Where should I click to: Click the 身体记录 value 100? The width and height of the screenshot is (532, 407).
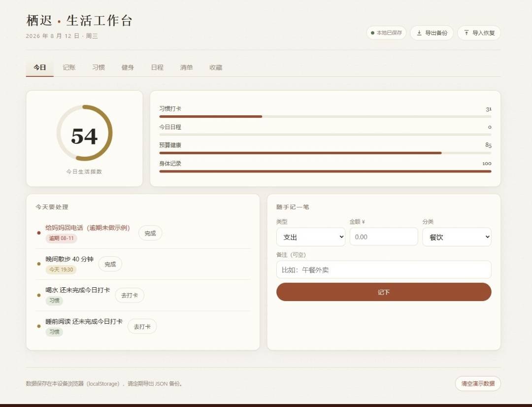[x=487, y=163]
